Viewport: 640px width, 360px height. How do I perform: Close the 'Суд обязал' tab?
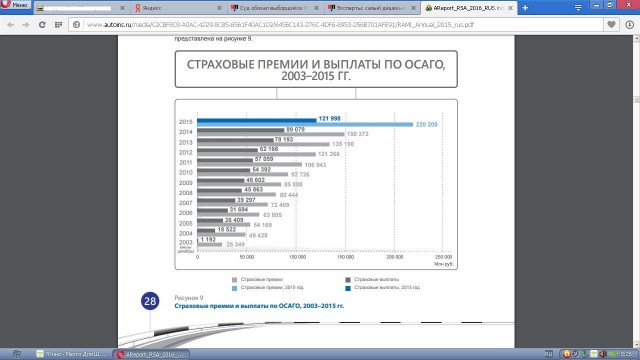(x=316, y=8)
